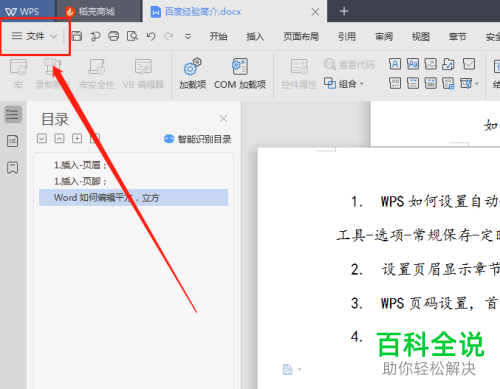Click the Redo arrow icon

169,36
